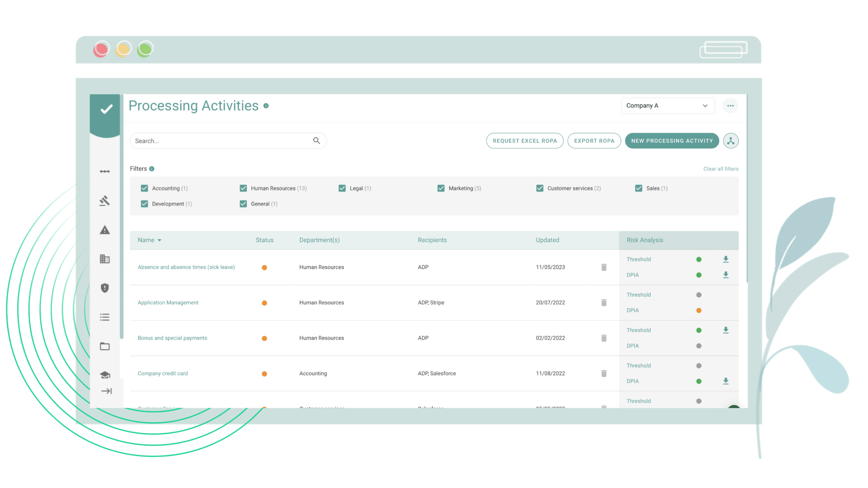Uncheck the Marketing filter
The height and width of the screenshot is (488, 868).
441,188
